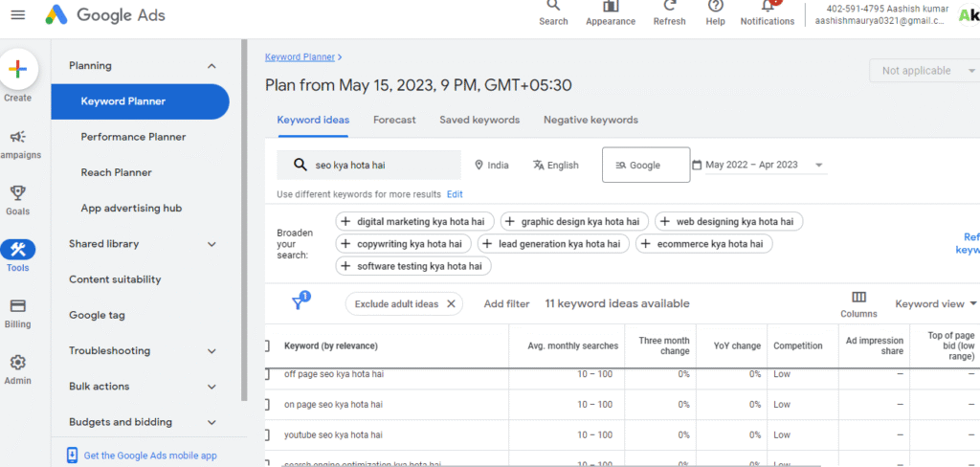Switch to Forecast tab

click(x=394, y=120)
